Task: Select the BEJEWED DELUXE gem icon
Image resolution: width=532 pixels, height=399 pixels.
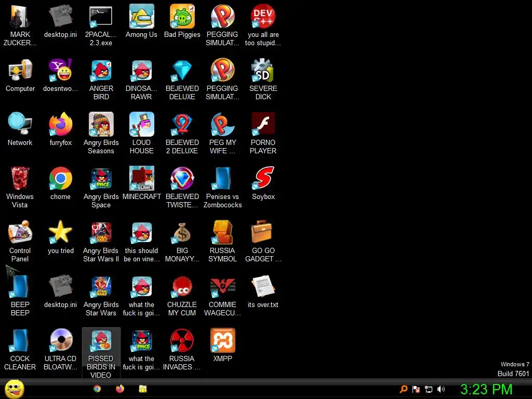Action: click(x=182, y=79)
